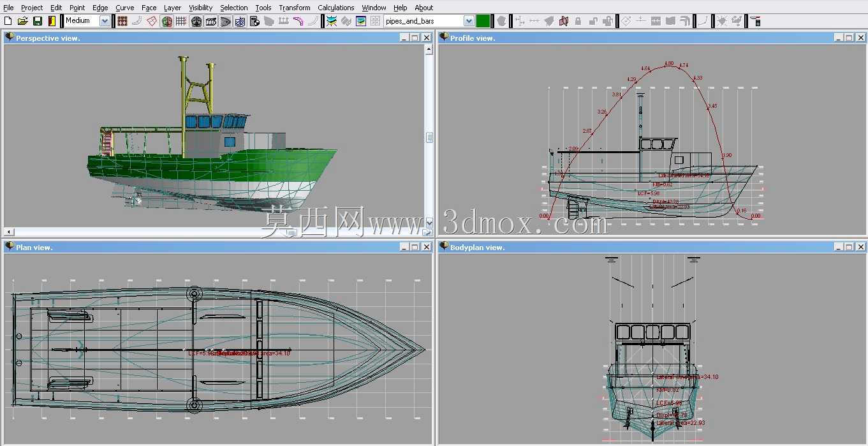Click the Profile view title bar

coord(651,38)
